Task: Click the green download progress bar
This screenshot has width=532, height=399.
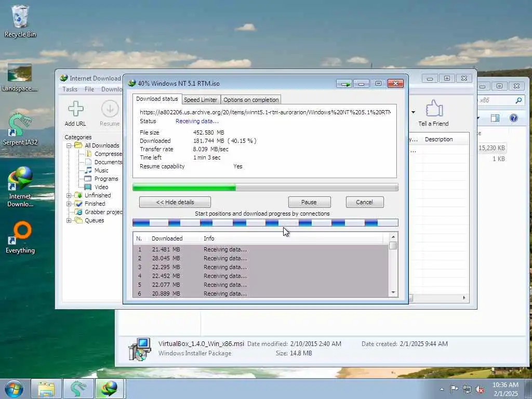Action: (265, 187)
